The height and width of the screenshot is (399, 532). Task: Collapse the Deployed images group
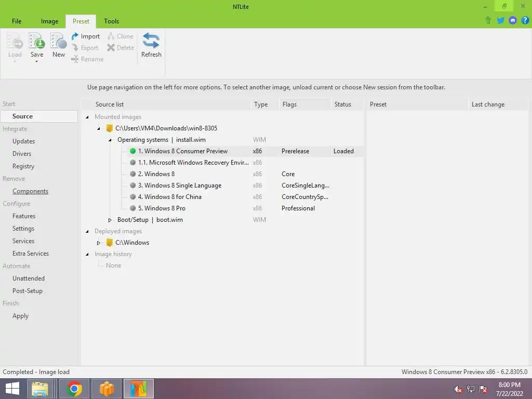(87, 231)
